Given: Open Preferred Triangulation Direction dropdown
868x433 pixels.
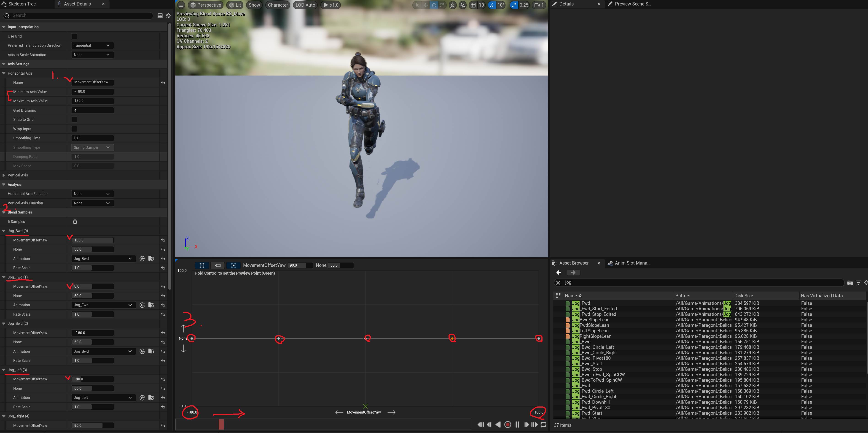Looking at the screenshot, I should (92, 46).
